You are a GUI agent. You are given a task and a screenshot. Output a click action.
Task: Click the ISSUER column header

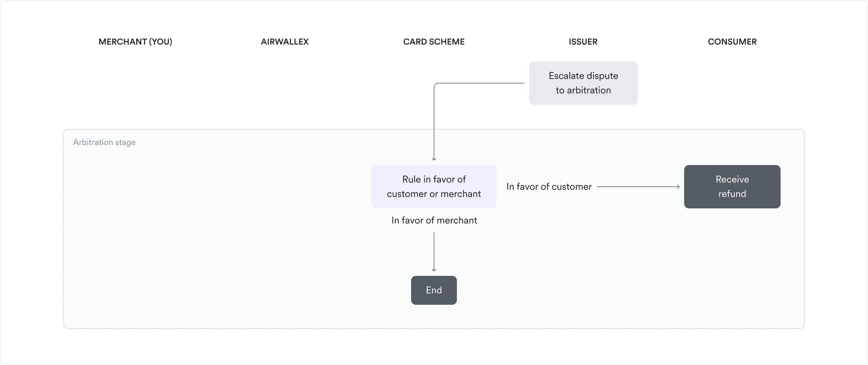(x=583, y=41)
